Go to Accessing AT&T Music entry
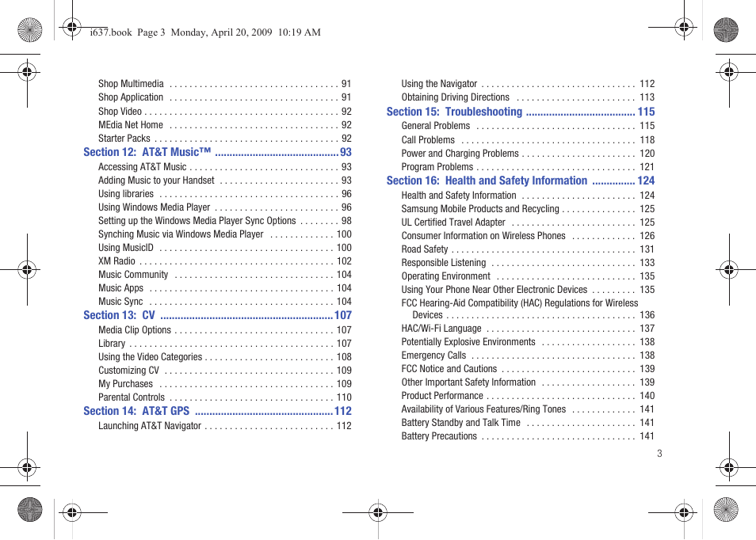 pyautogui.click(x=225, y=167)
